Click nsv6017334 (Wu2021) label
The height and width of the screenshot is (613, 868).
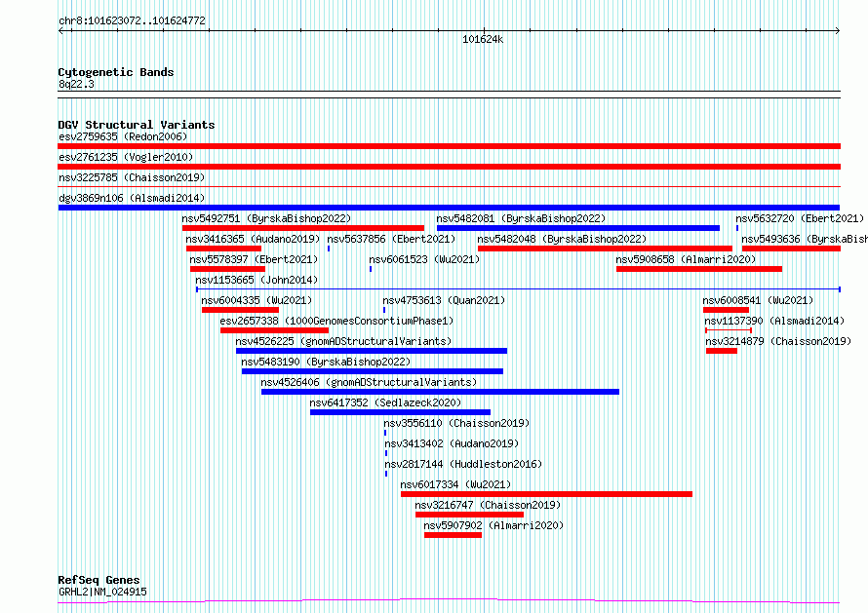(455, 484)
